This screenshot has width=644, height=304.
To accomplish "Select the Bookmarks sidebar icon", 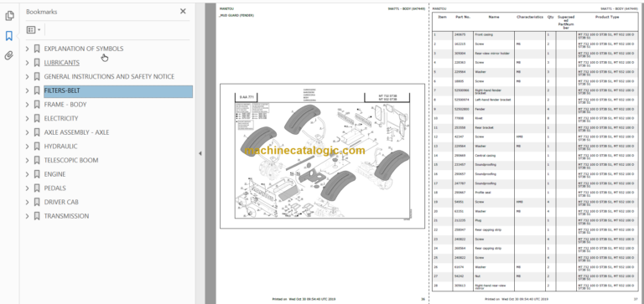I will pyautogui.click(x=9, y=36).
